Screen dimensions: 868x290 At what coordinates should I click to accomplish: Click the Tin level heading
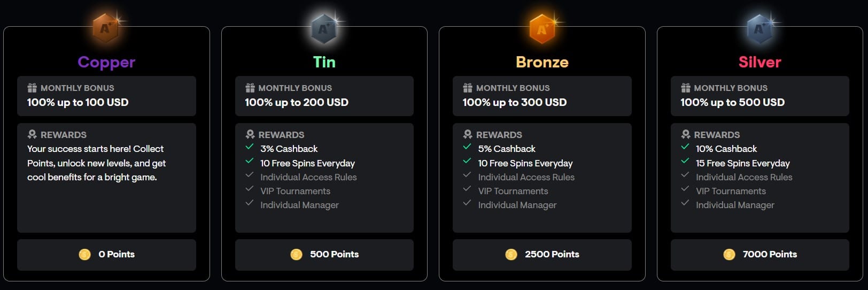[324, 62]
